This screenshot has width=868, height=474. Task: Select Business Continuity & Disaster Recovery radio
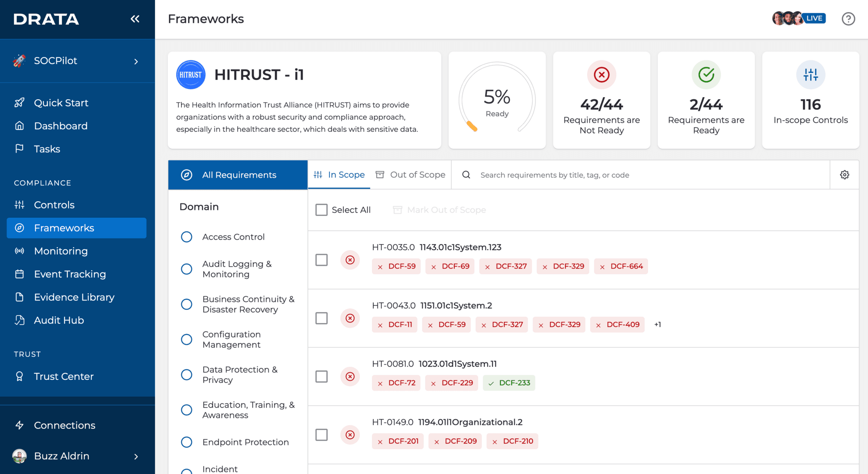(x=187, y=304)
